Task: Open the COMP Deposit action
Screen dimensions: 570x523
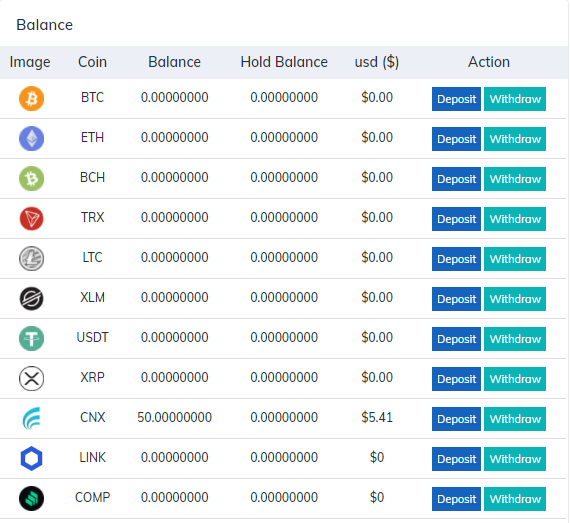Action: click(x=456, y=499)
